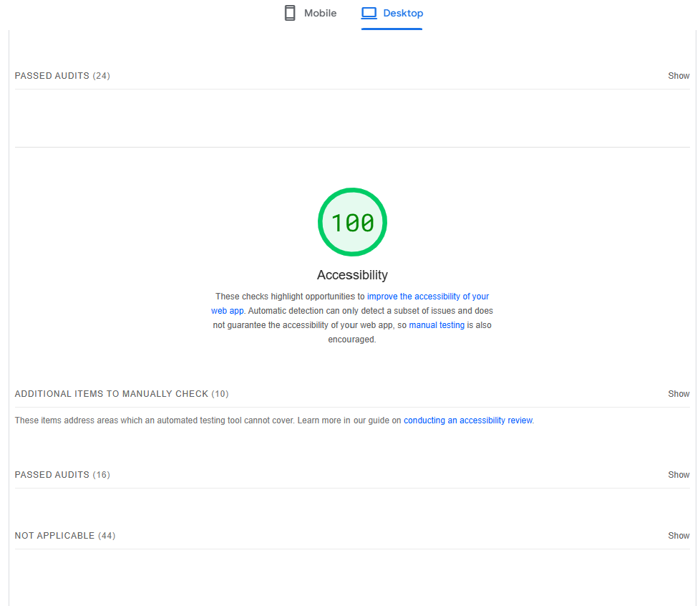
Task: Click the blue underline beneath the Desktop tab
Action: [392, 29]
